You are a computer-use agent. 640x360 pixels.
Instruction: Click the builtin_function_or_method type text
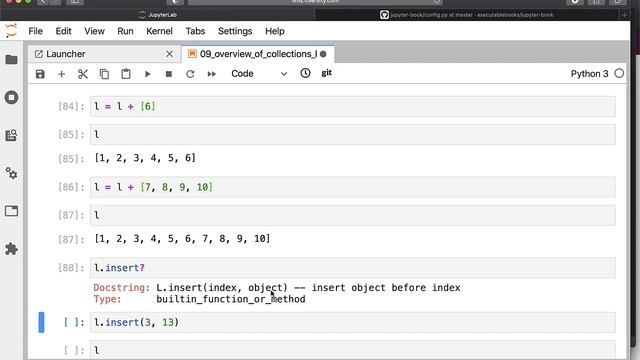click(x=231, y=299)
